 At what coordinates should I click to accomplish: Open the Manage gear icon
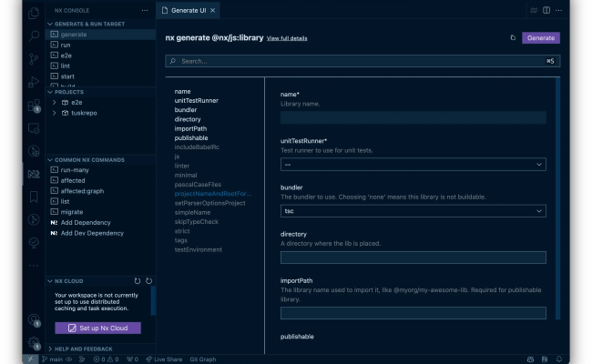[x=34, y=343]
